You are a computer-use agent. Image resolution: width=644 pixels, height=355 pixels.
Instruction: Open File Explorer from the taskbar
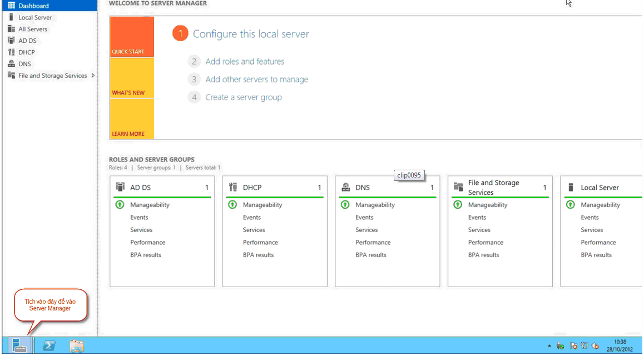point(76,346)
